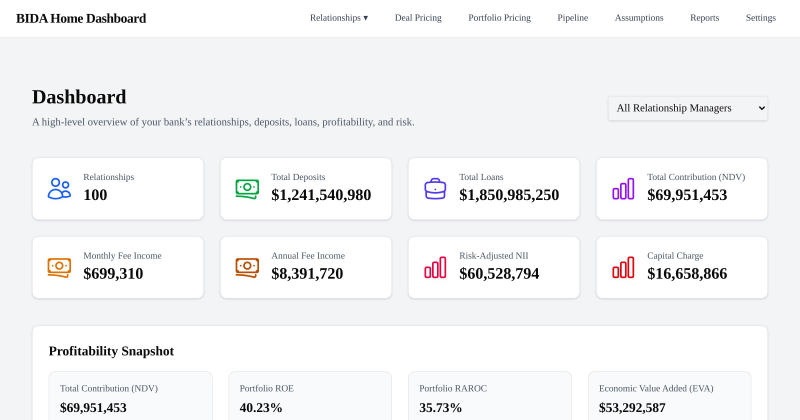Viewport: 800px width, 420px height.
Task: Click the Relationships people icon
Action: click(60, 189)
